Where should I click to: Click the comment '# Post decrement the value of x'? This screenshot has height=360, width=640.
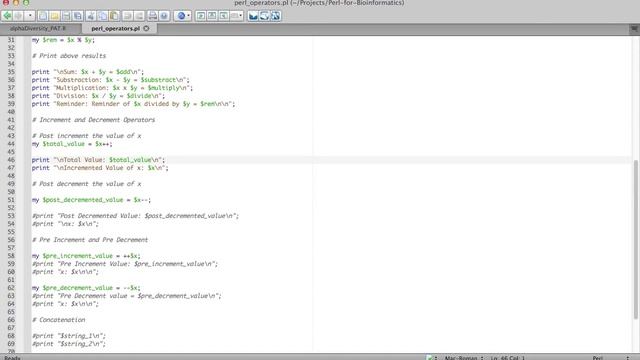[87, 184]
